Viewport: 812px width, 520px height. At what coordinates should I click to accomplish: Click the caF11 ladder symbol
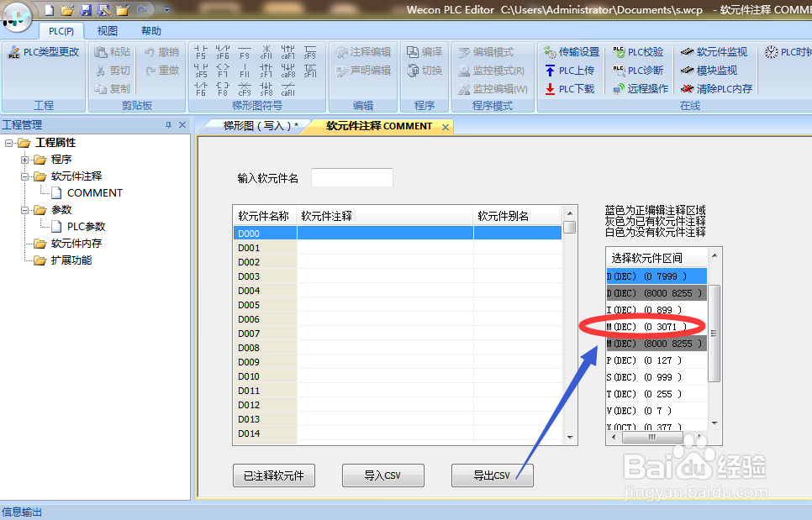(288, 89)
